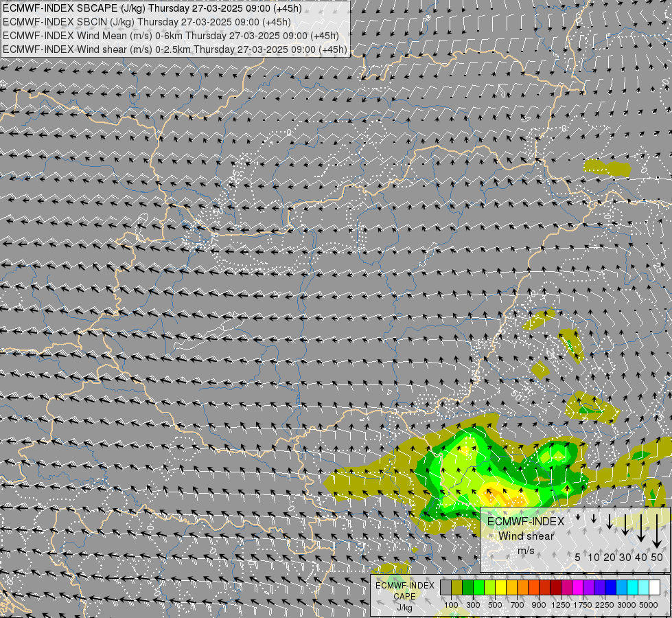Click the CAPE legend value 500

495,605
